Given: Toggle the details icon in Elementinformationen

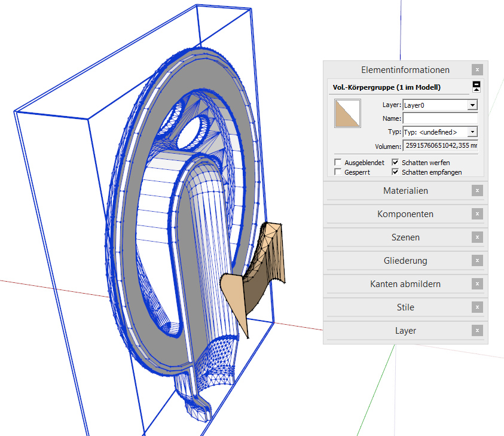Looking at the screenshot, I should click(x=476, y=87).
